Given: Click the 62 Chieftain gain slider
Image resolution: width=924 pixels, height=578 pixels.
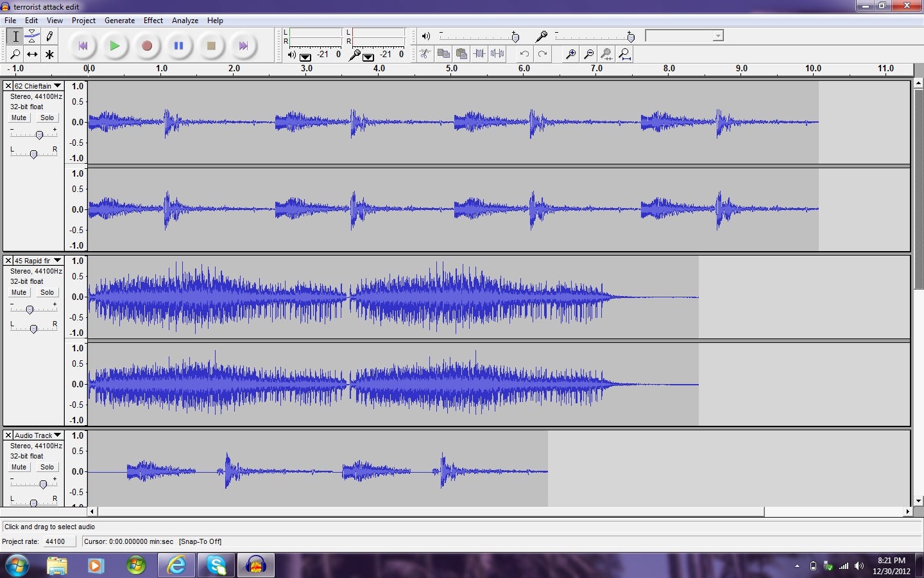Looking at the screenshot, I should (39, 135).
